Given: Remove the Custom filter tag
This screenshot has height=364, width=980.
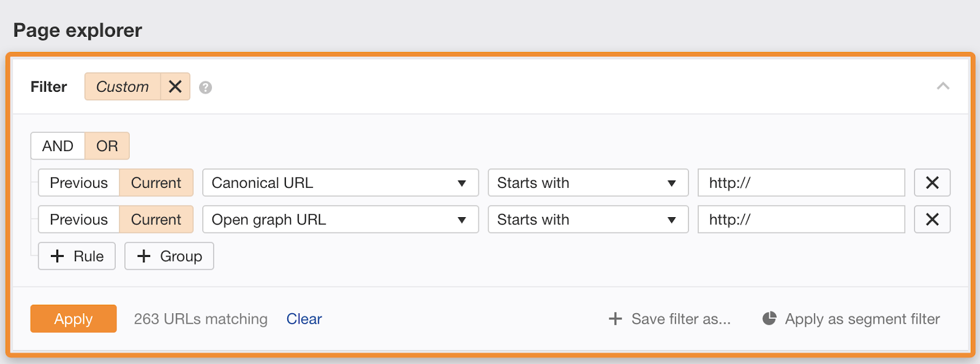Looking at the screenshot, I should 175,87.
